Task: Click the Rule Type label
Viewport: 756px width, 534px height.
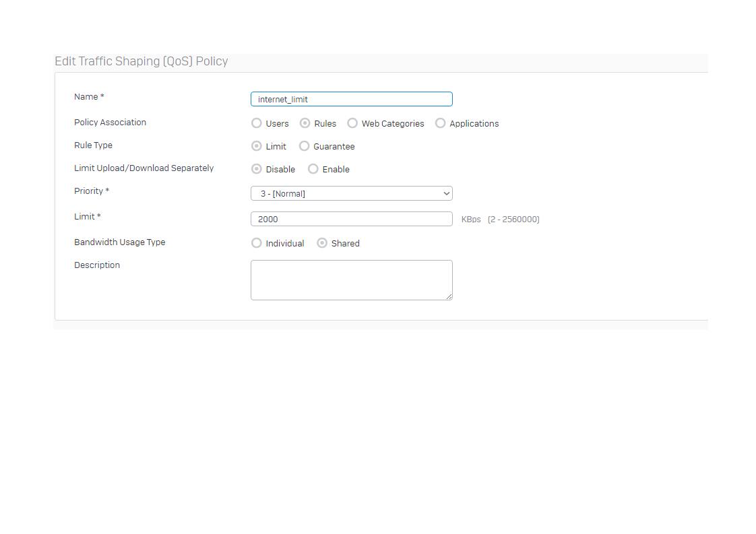Action: 93,145
